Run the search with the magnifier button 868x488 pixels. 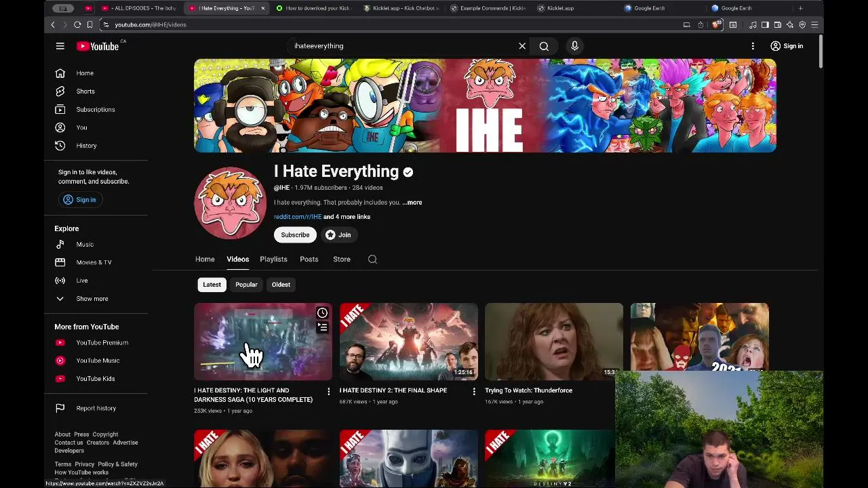click(x=544, y=46)
